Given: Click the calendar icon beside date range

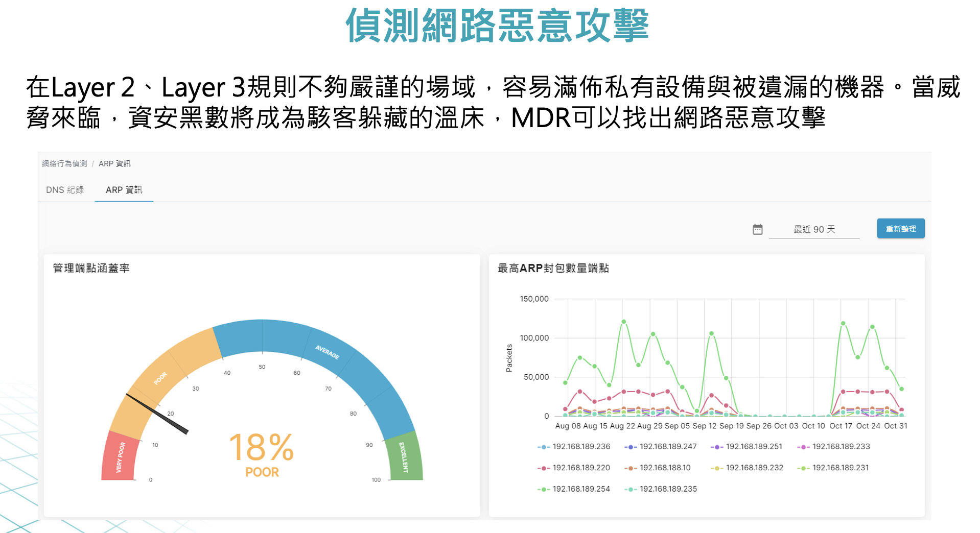Looking at the screenshot, I should pos(757,230).
